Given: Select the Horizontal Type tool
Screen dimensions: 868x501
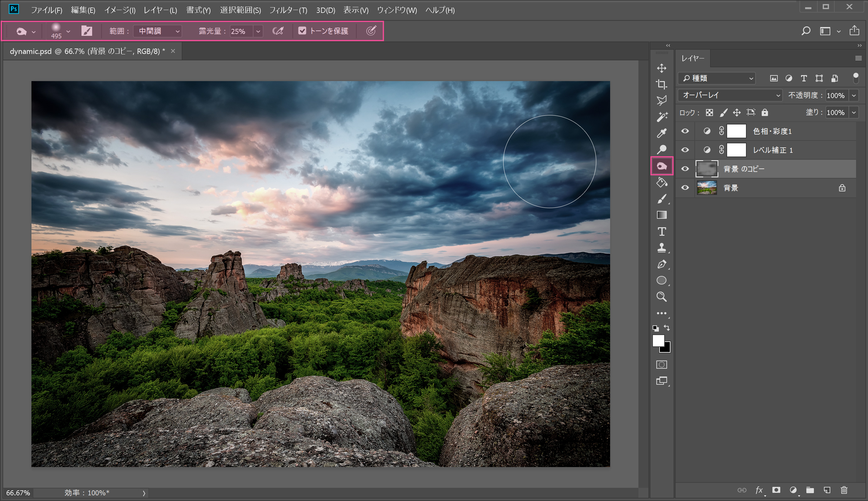Looking at the screenshot, I should (661, 232).
